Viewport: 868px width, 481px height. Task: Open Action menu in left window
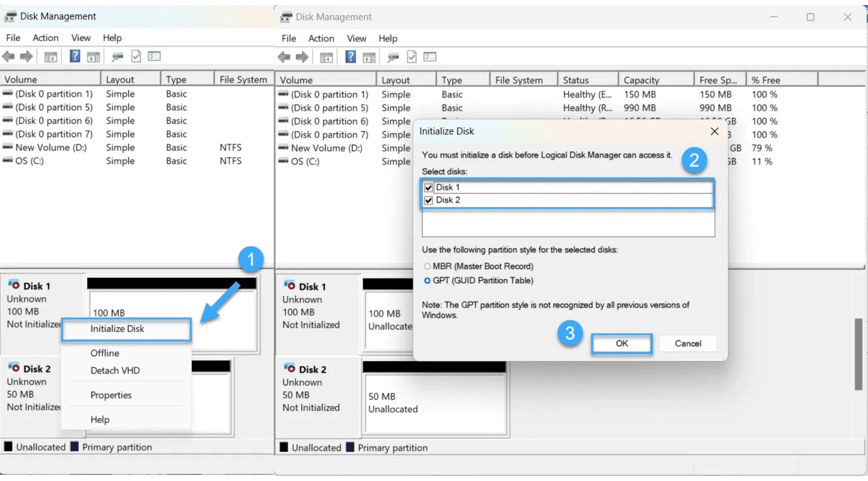click(x=45, y=38)
